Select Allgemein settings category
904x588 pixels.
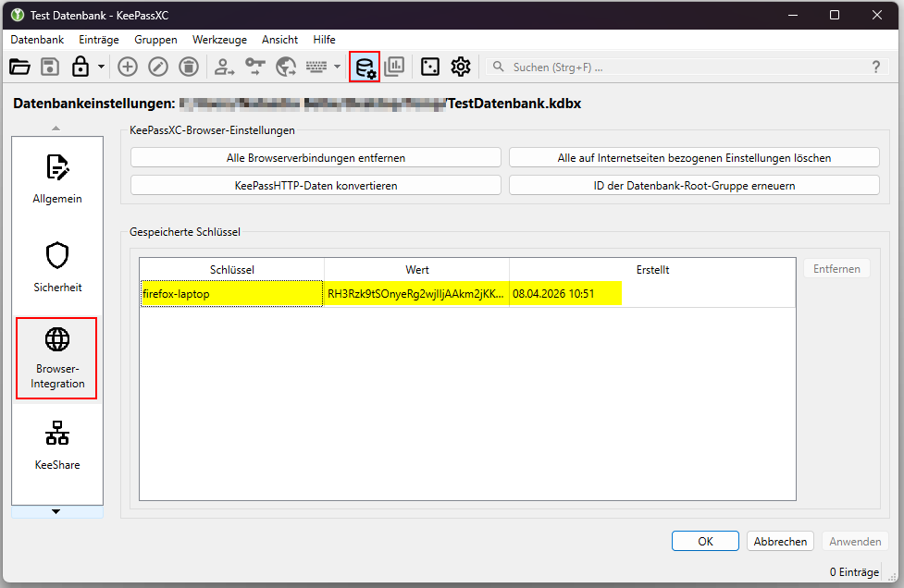pos(57,179)
